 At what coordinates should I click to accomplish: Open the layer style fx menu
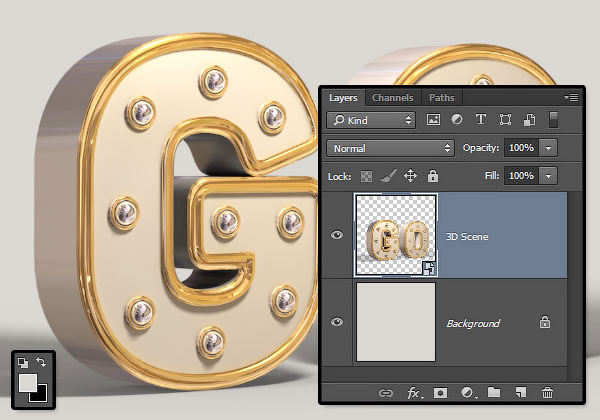pyautogui.click(x=413, y=393)
